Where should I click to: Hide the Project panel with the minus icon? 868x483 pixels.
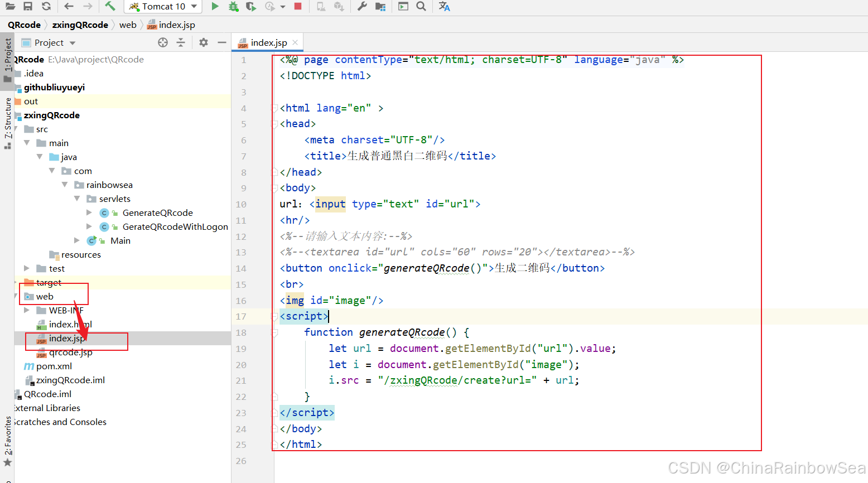pyautogui.click(x=221, y=42)
